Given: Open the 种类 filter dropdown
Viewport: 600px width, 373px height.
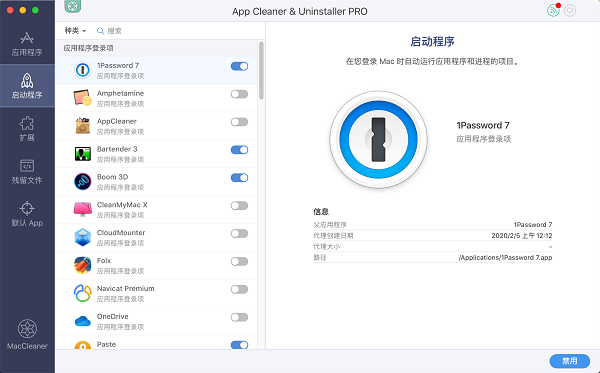Looking at the screenshot, I should tap(75, 31).
